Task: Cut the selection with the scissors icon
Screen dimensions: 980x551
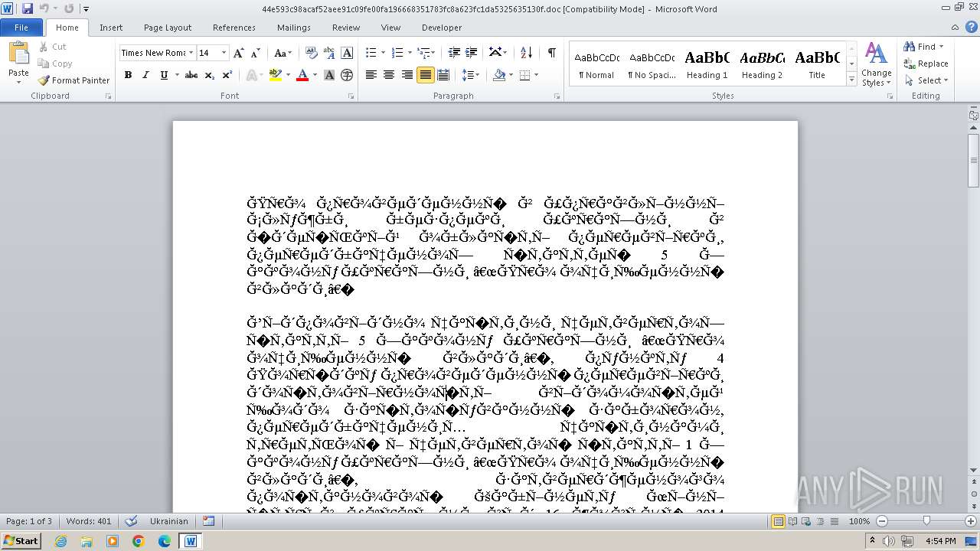Action: coord(52,47)
